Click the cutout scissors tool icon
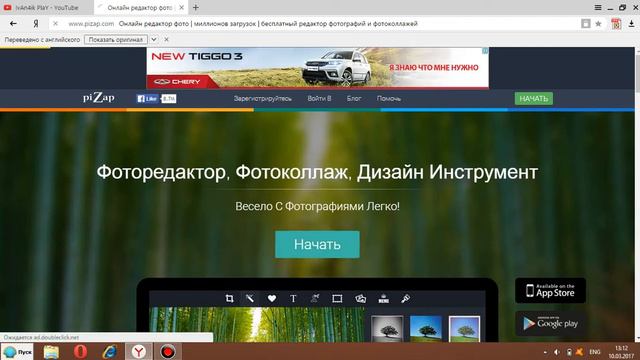Image resolution: width=640 pixels, height=360 pixels. tap(315, 298)
